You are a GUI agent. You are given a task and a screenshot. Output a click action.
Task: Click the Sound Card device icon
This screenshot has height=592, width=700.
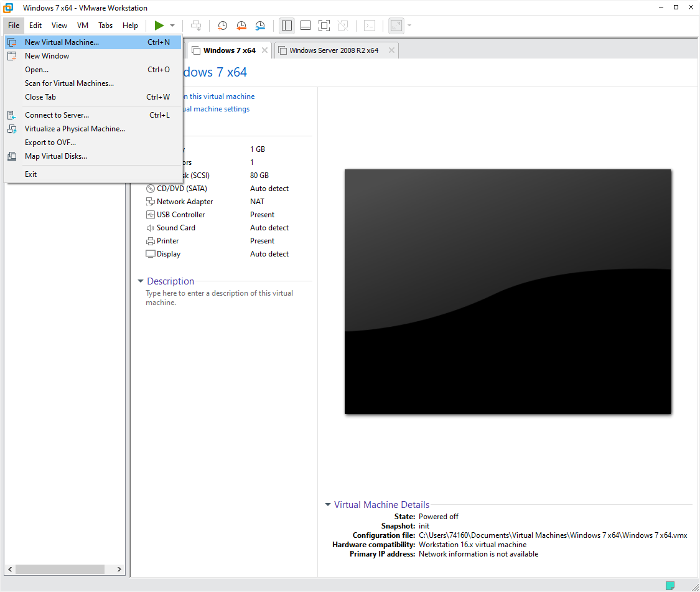(x=151, y=228)
